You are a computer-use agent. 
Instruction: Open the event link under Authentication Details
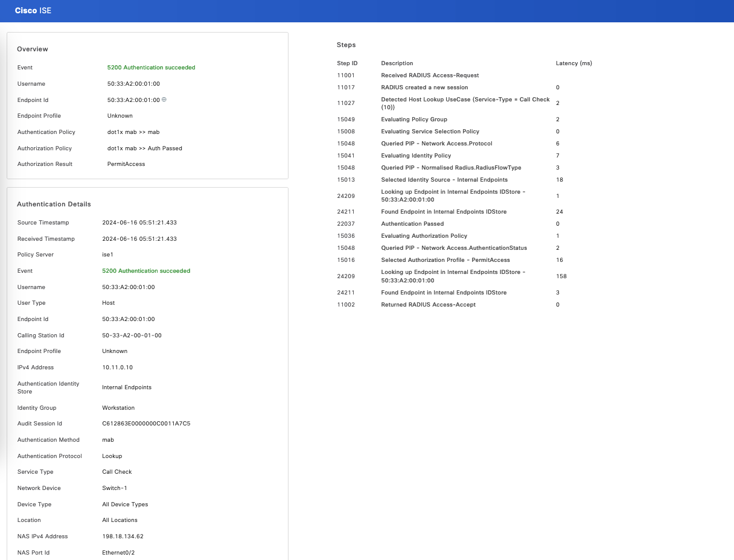point(146,271)
